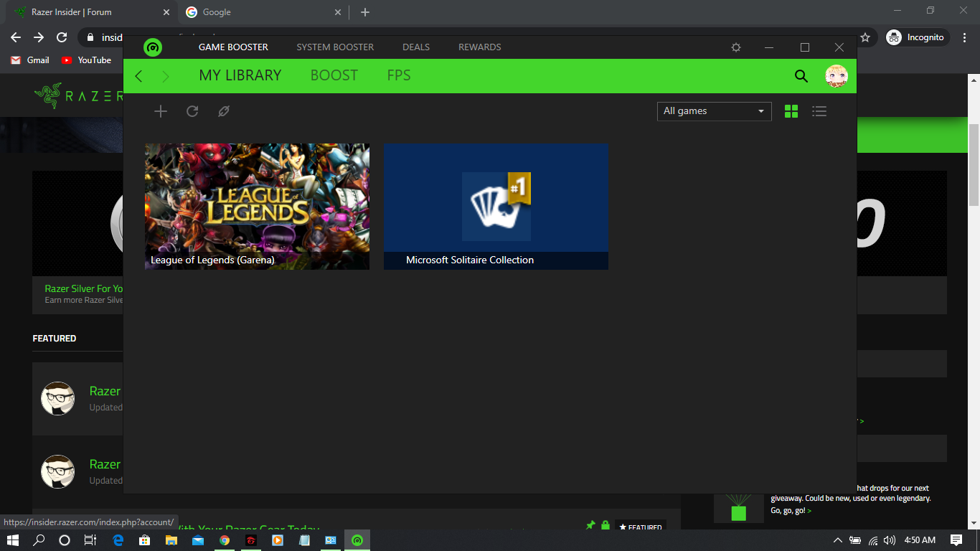Image resolution: width=980 pixels, height=551 pixels.
Task: Open Notepad from taskbar
Action: point(304,540)
